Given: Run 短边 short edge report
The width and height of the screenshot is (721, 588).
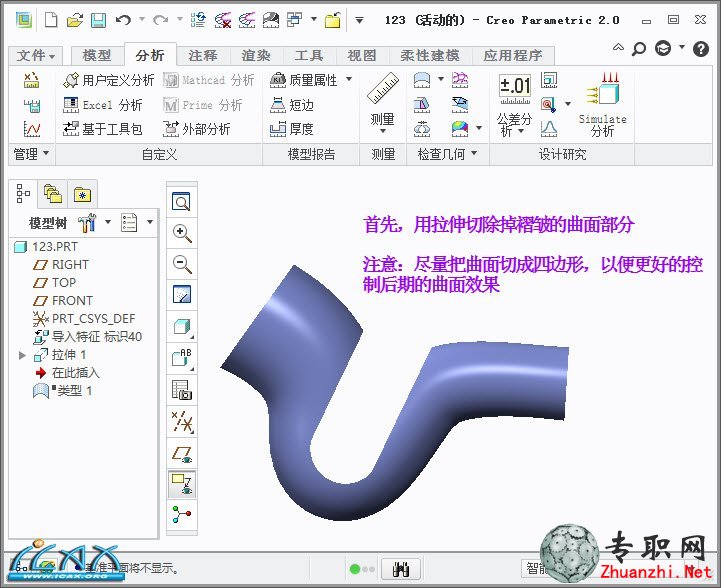Looking at the screenshot, I should 292,105.
